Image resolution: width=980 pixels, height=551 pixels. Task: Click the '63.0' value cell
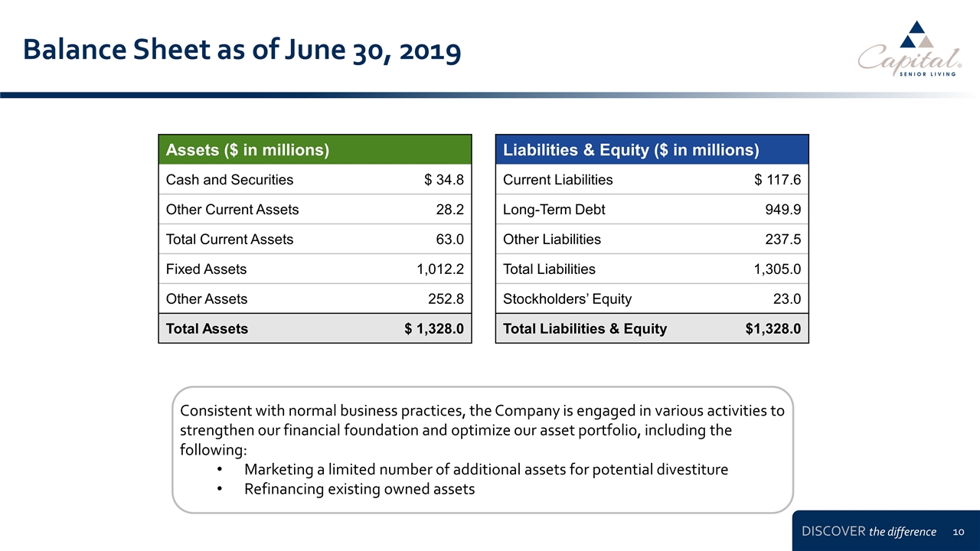(450, 240)
